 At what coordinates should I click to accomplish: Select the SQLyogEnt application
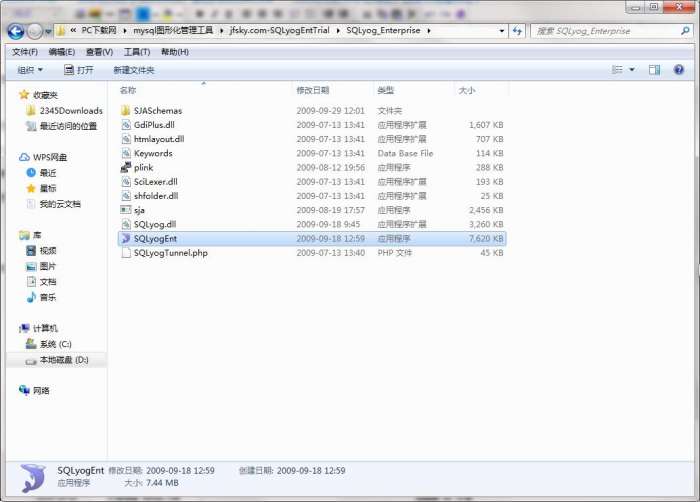312,238
